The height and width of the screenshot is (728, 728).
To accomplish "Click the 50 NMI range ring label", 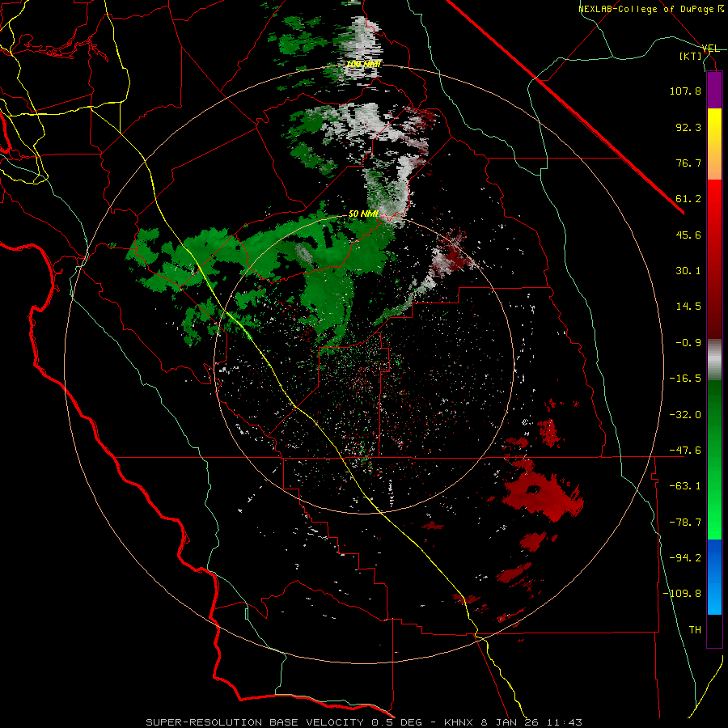I will (363, 214).
